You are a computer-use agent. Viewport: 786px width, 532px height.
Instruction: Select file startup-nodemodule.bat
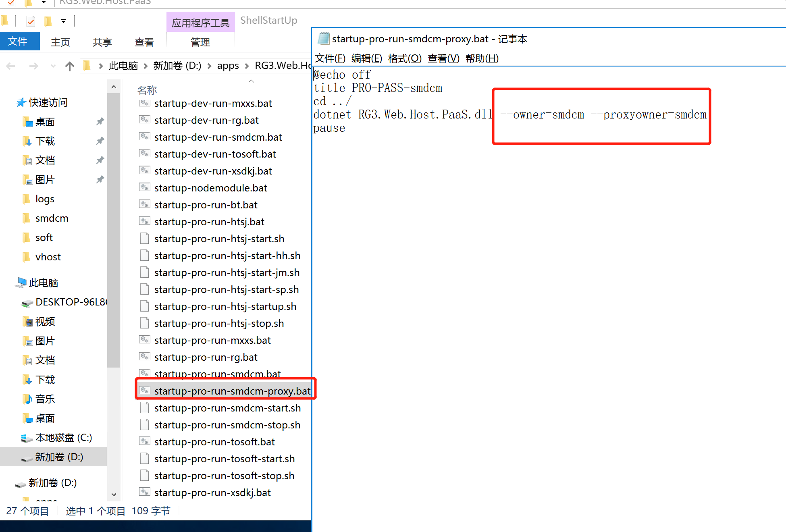click(x=210, y=188)
